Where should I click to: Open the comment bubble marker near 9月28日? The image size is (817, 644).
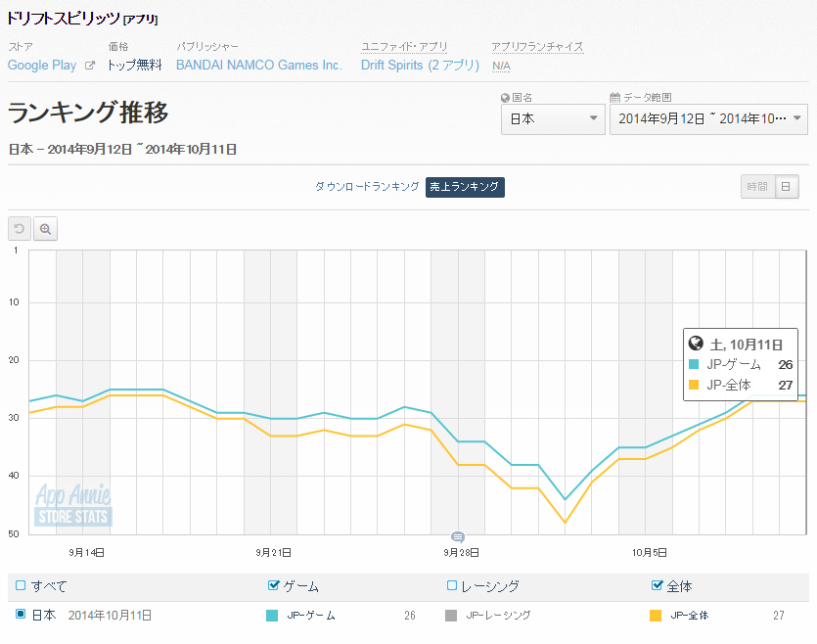[x=458, y=536]
